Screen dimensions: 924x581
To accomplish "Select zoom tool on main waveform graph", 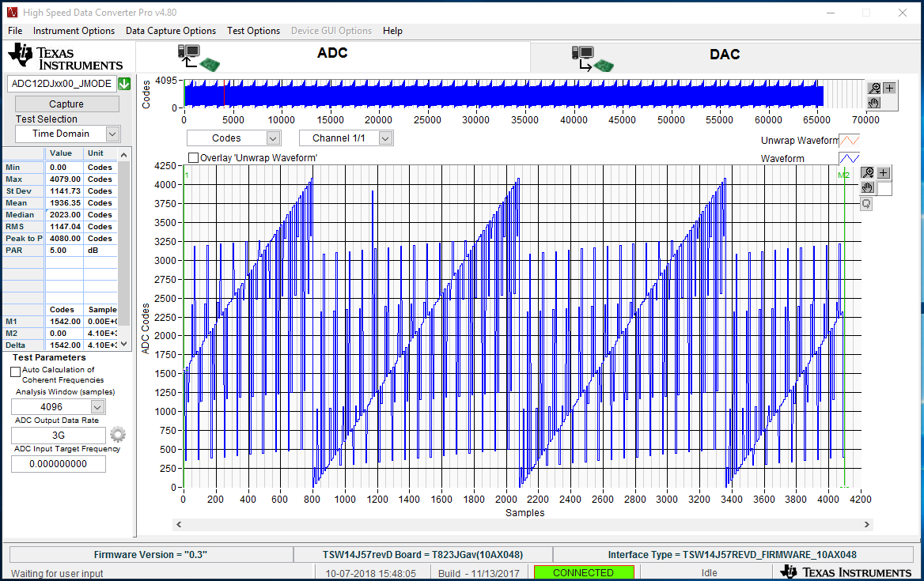I will (x=868, y=172).
